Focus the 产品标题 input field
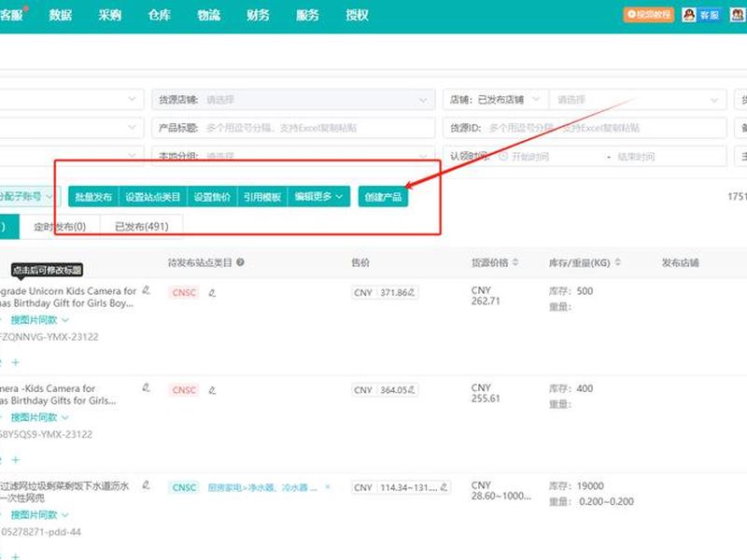This screenshot has height=560, width=747. coord(293,128)
